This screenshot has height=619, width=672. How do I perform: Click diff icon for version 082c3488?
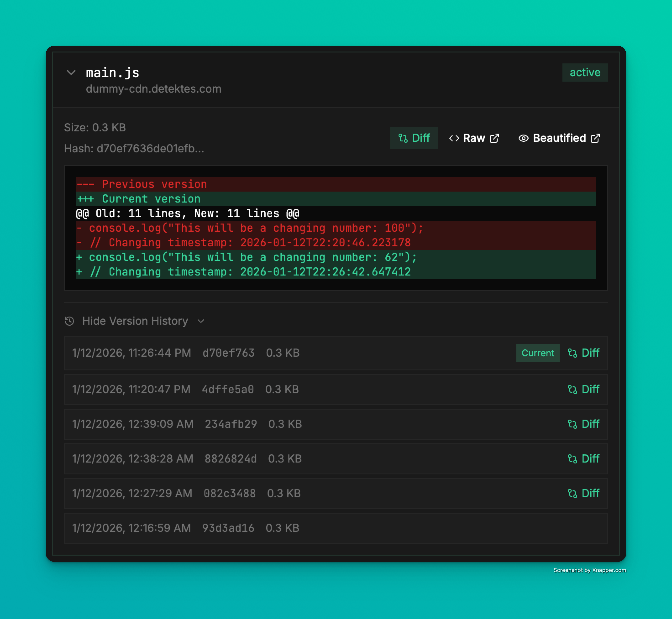pos(572,493)
